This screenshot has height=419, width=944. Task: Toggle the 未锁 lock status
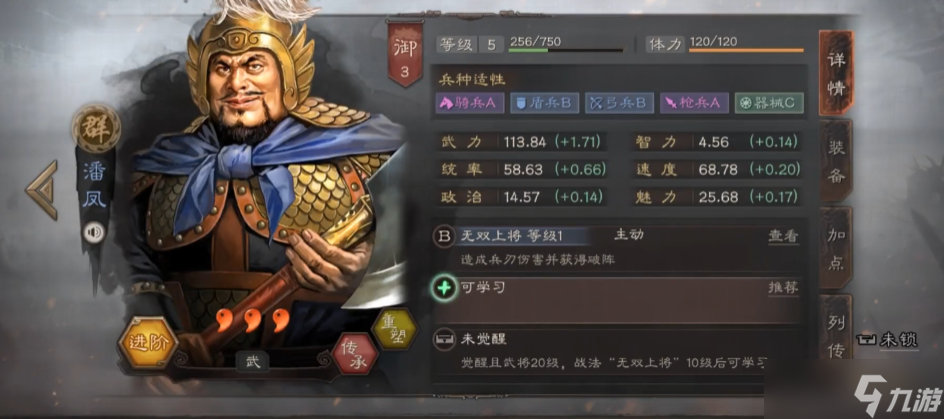[887, 340]
